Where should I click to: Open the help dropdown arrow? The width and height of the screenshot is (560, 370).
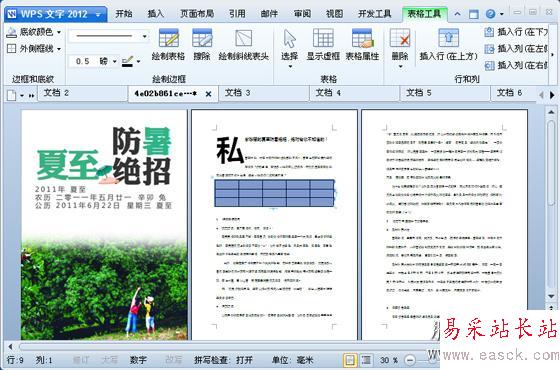[x=501, y=14]
